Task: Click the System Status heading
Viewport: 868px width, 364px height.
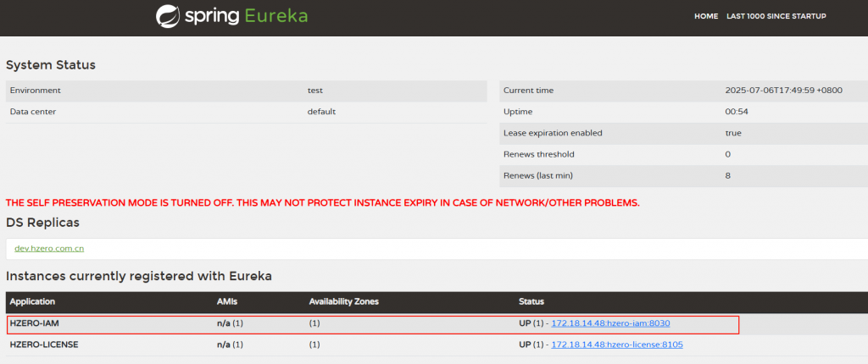Action: pos(51,65)
